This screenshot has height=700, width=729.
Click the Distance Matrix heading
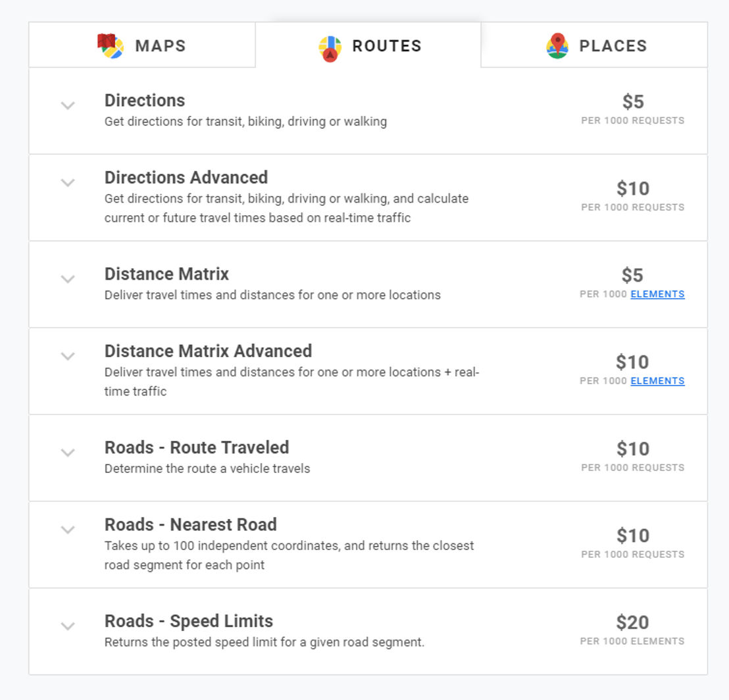point(166,274)
